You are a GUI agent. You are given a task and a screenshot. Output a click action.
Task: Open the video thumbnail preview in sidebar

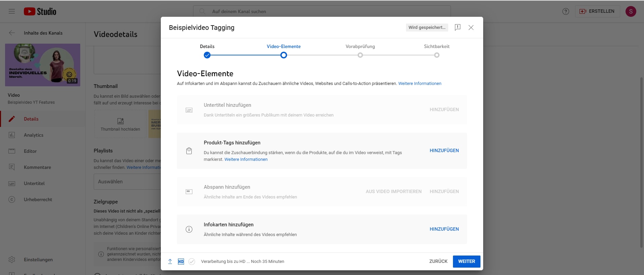coord(43,65)
